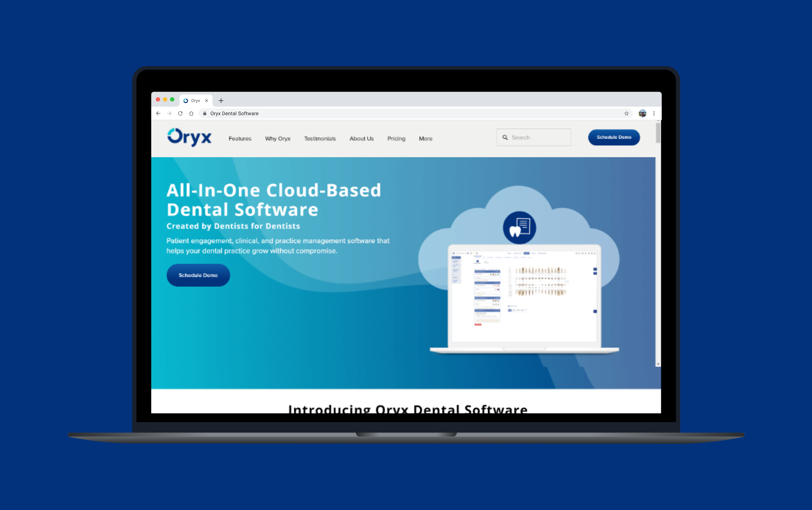Click the address bar showing Oryx Dental Software

(416, 114)
